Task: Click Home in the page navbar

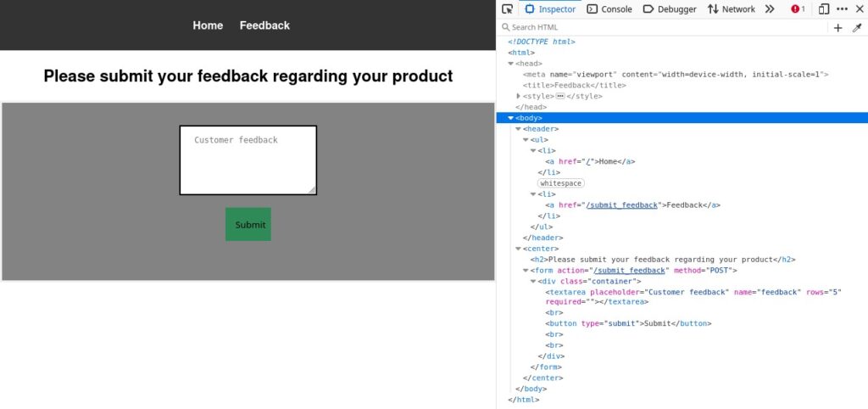Action: coord(208,25)
